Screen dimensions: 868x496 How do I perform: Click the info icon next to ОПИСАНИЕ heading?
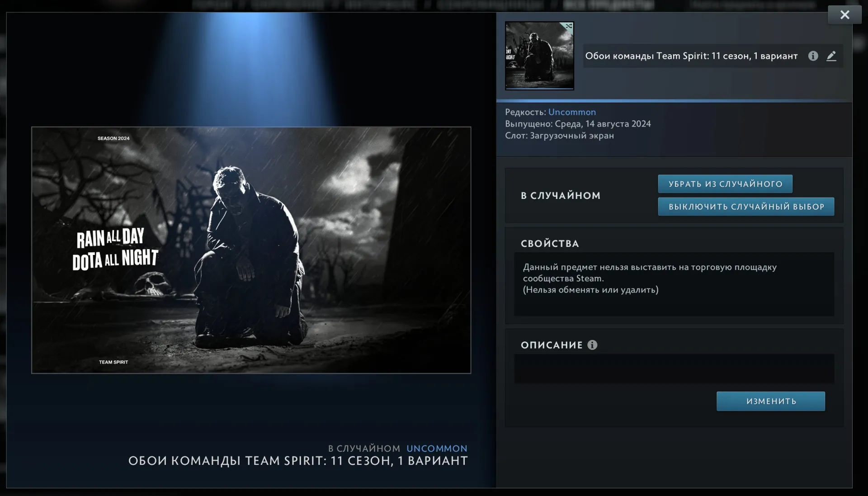(x=592, y=345)
